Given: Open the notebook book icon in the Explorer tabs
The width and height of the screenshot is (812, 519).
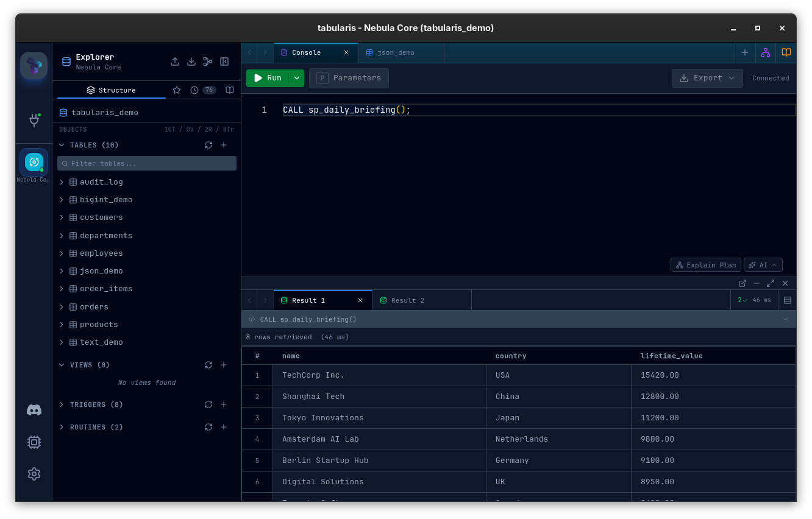Looking at the screenshot, I should coord(230,90).
